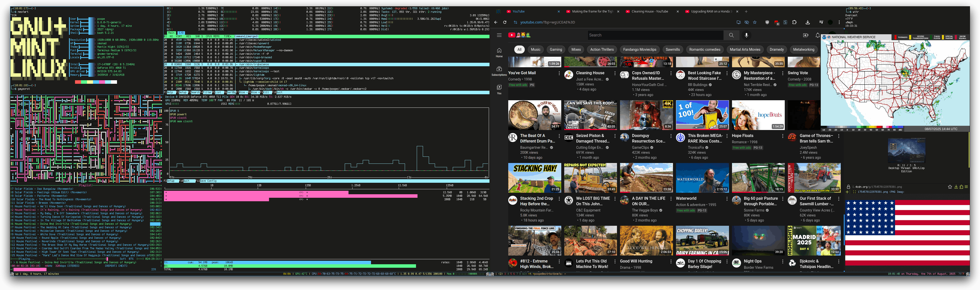Click F12 Save Config in nvtop

(x=206, y=181)
